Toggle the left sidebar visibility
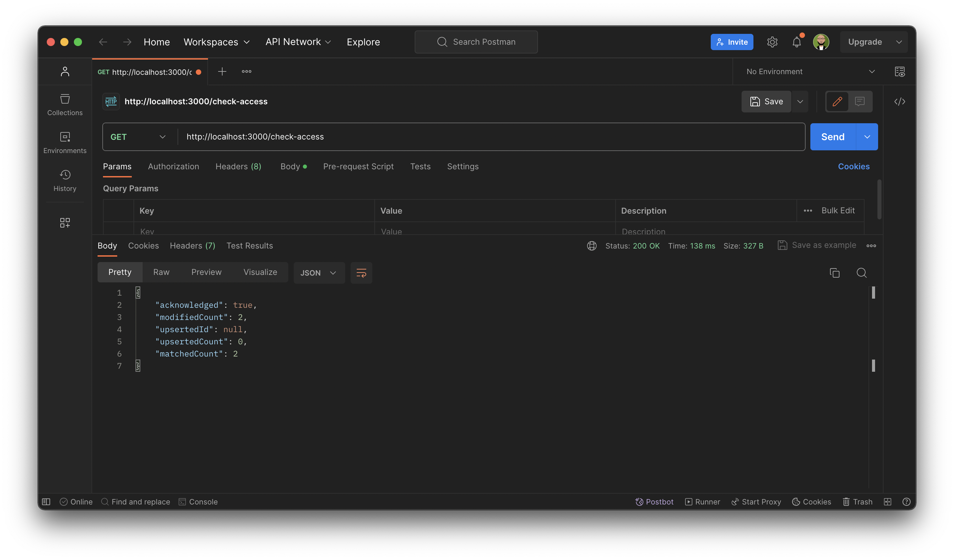Viewport: 954px width, 560px height. tap(46, 502)
